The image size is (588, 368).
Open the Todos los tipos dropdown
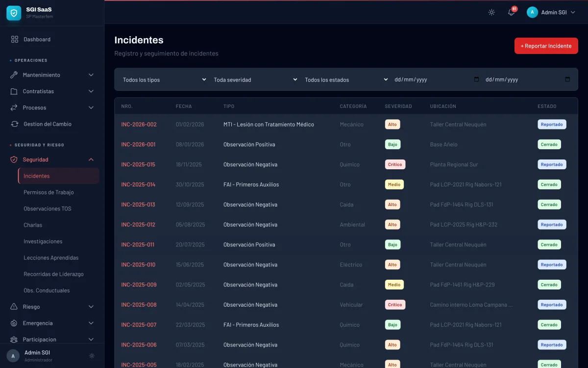click(164, 79)
